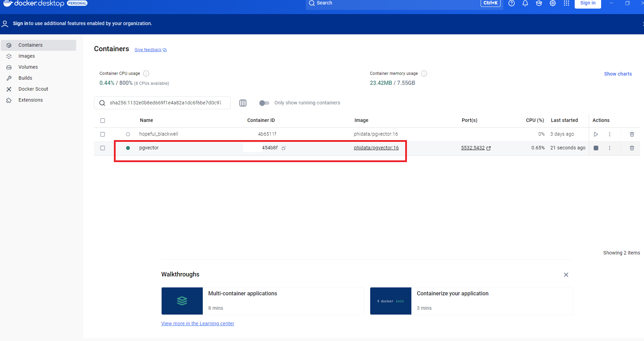Open column display options icon
The height and width of the screenshot is (341, 644).
(243, 103)
